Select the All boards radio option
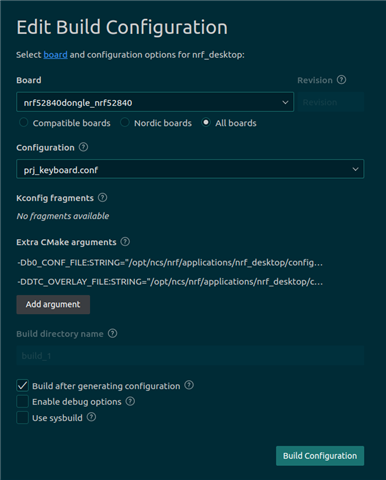Image resolution: width=386 pixels, height=480 pixels. coord(206,123)
